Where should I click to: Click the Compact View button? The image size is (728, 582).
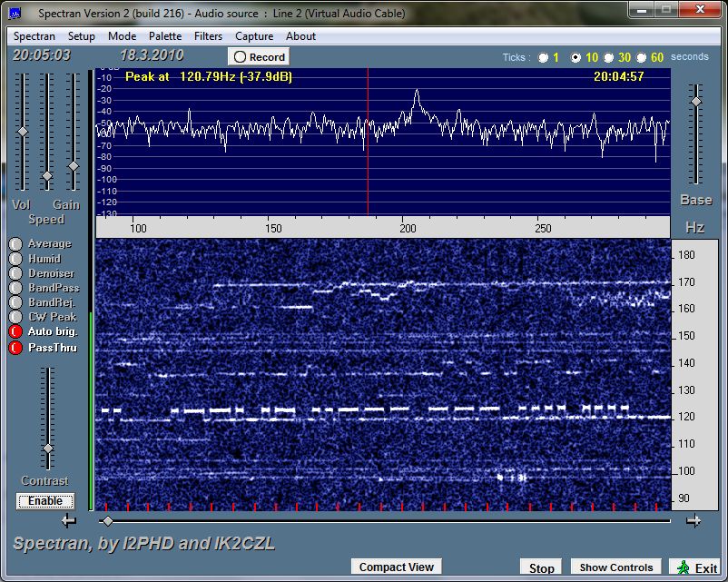pos(396,567)
